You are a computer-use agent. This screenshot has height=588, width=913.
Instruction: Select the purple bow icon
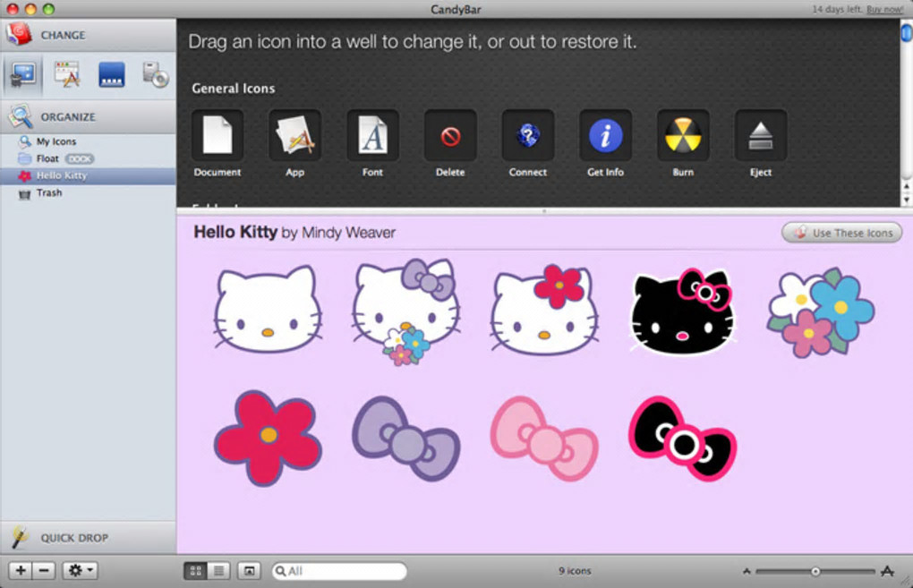click(x=405, y=439)
